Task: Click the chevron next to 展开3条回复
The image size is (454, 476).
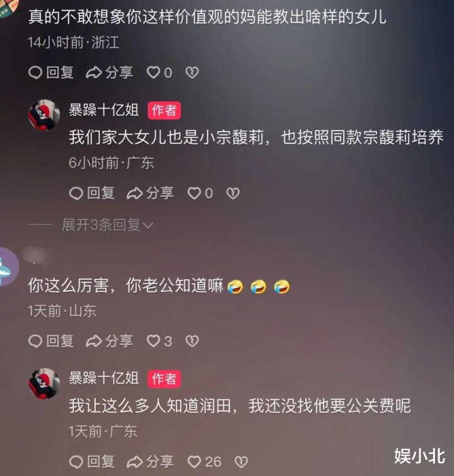Action: click(148, 226)
